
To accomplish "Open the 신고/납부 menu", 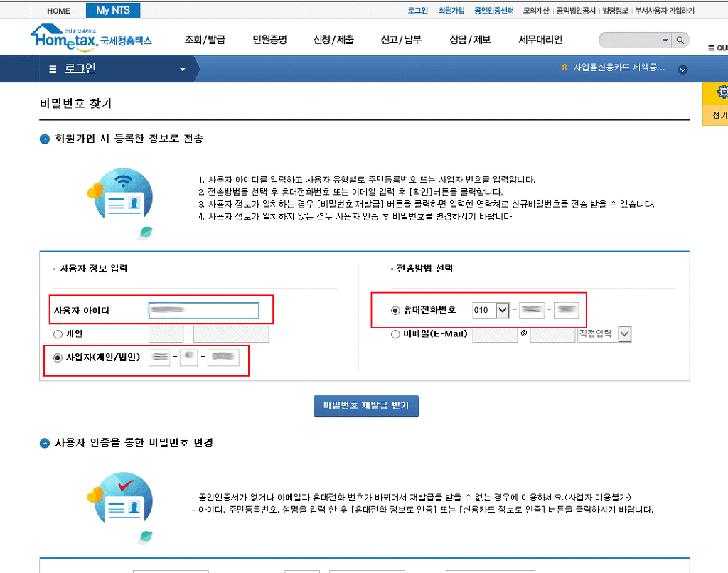I will [x=401, y=40].
